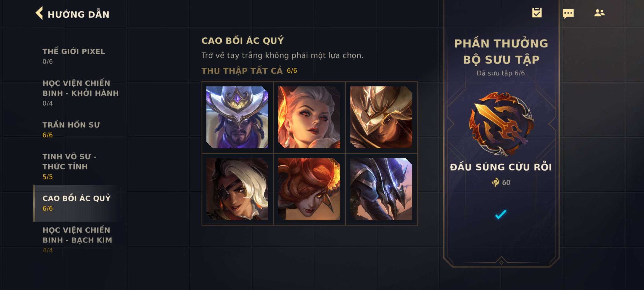Tap the Đấu Súng Cứu Rỗi emblem
644x290 pixels.
[x=501, y=124]
